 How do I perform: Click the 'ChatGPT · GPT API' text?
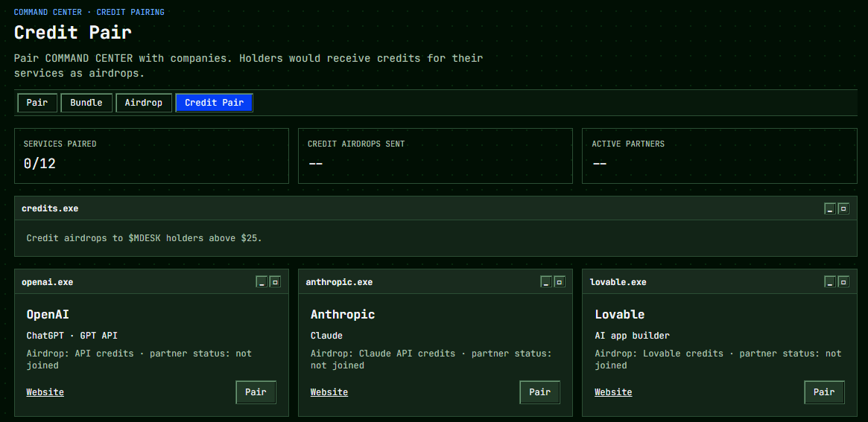[x=72, y=335]
